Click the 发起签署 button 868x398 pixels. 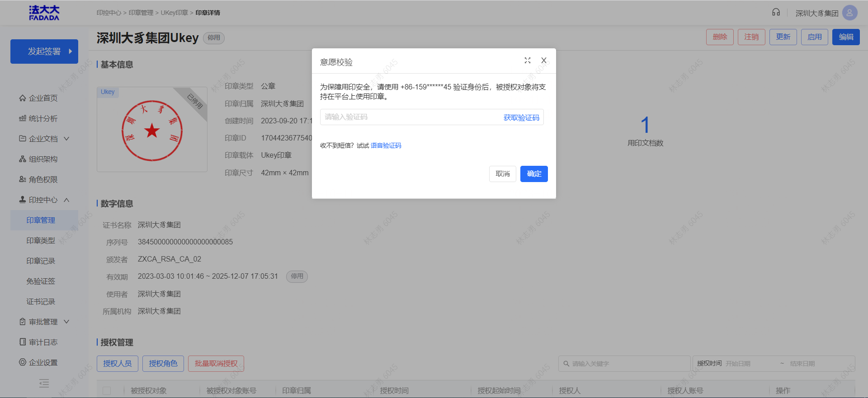[x=44, y=52]
